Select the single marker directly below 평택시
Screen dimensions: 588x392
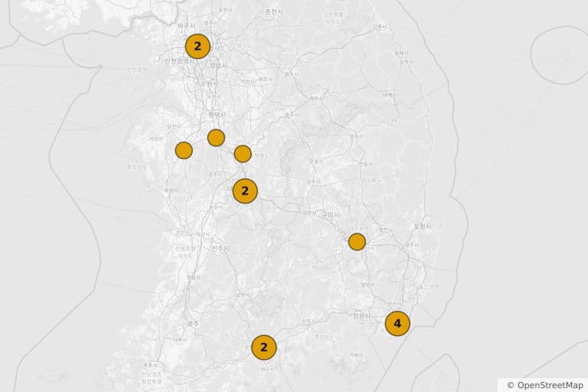[216, 138]
